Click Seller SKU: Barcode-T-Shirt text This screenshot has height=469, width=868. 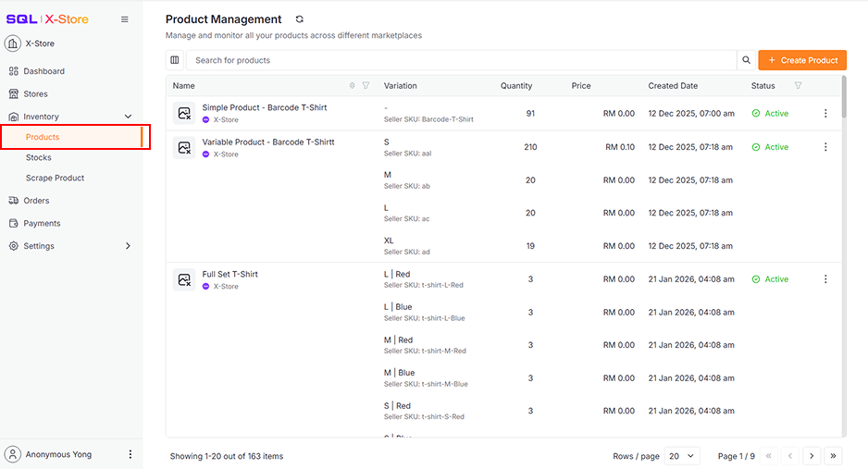[x=428, y=119]
